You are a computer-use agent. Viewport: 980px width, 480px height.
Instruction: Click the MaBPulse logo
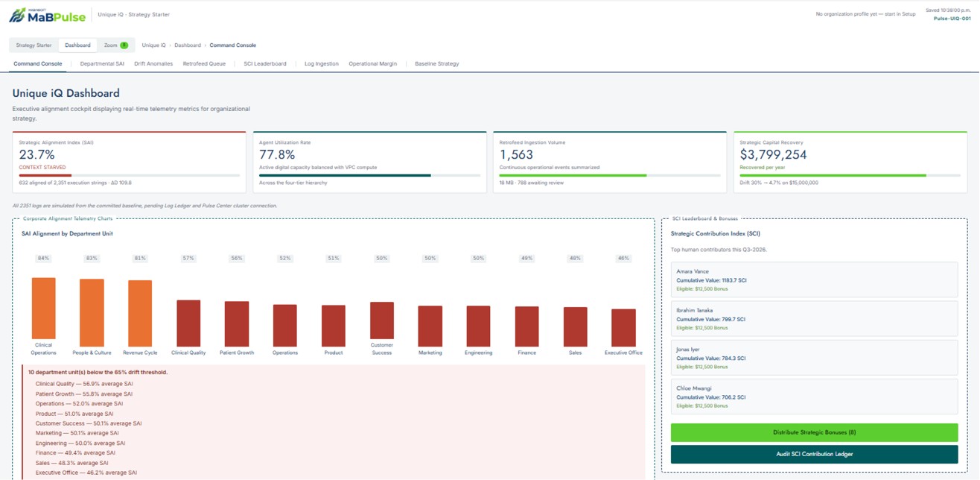[x=48, y=15]
